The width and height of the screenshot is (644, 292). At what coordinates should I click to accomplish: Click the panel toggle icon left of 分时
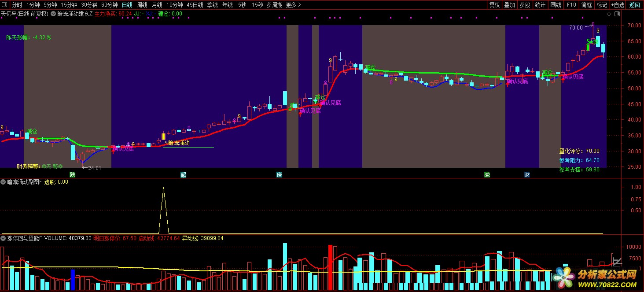tap(4, 5)
